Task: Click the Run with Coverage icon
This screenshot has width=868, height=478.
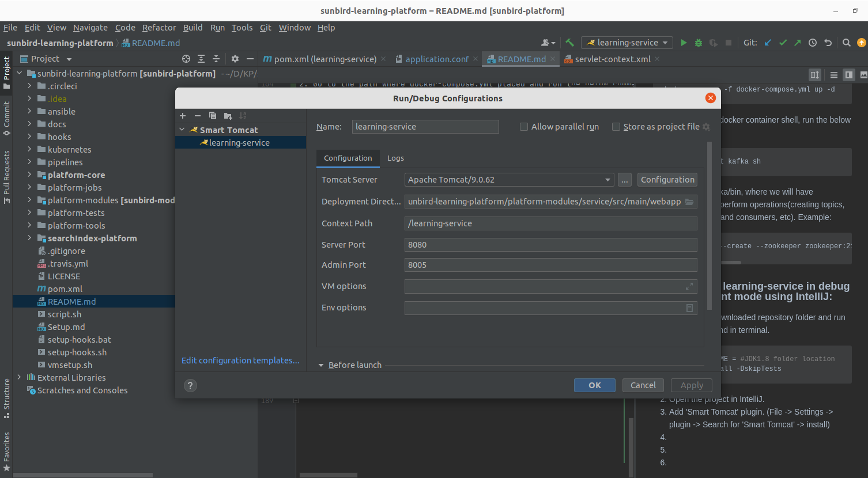Action: [714, 43]
